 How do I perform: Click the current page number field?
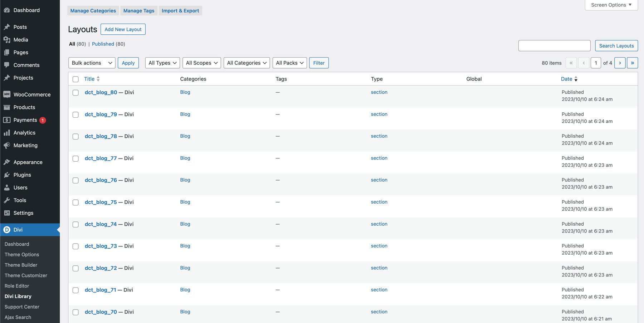tap(596, 63)
